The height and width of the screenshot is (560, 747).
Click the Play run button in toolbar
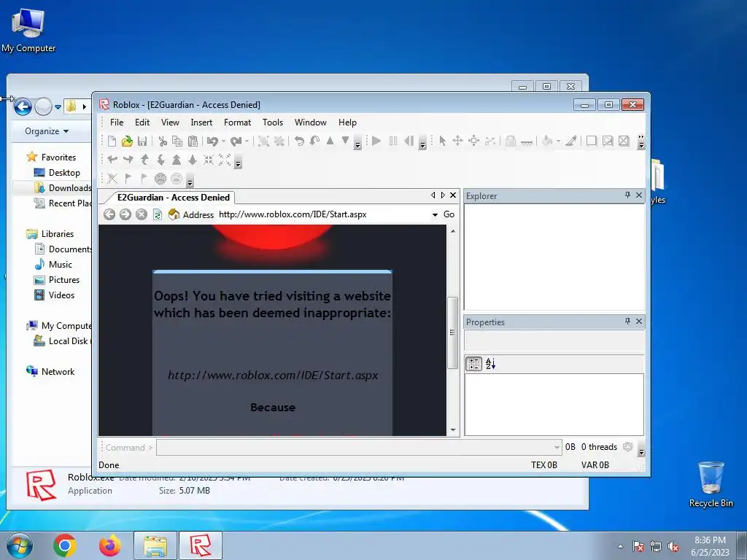click(x=376, y=141)
